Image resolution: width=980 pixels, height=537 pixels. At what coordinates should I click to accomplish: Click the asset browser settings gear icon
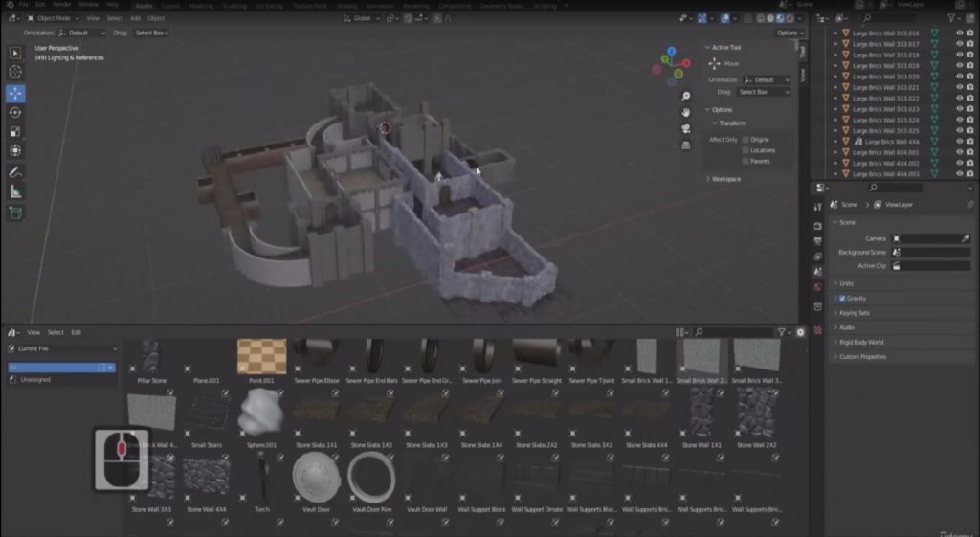tap(800, 332)
